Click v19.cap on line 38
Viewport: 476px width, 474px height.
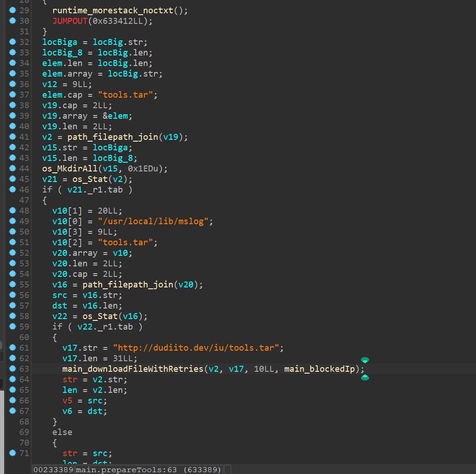(60, 105)
